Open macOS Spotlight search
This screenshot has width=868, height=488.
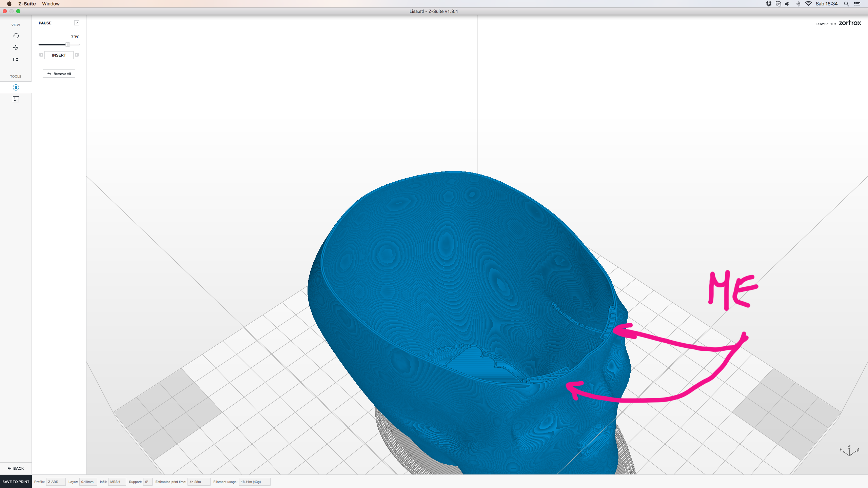click(846, 4)
